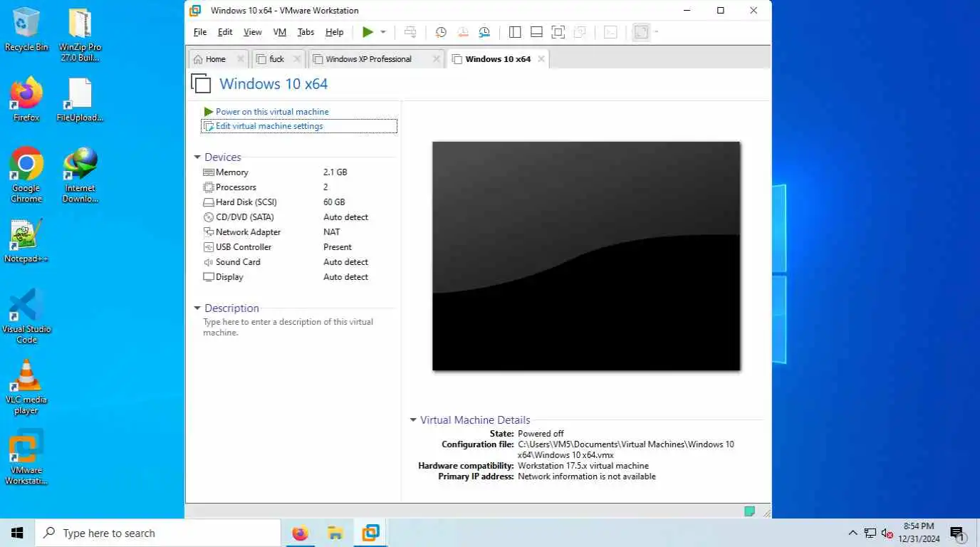
Task: Select the USB Controller device row
Action: pos(298,247)
